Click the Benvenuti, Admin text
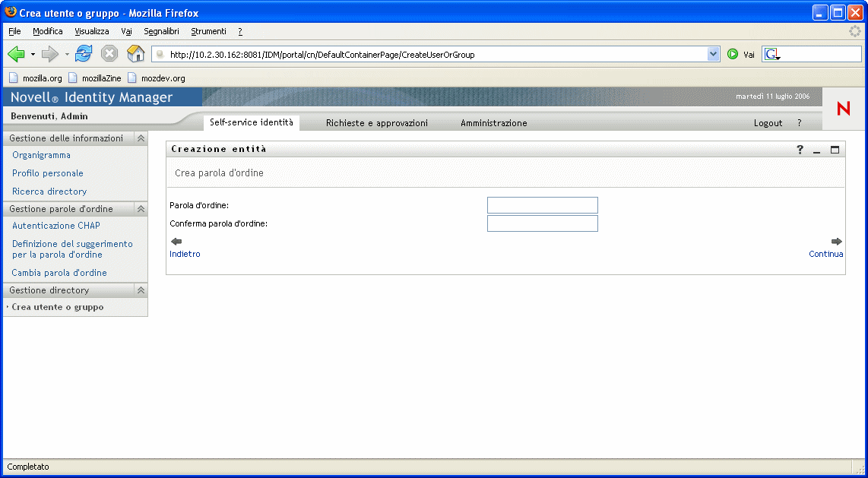Image resolution: width=868 pixels, height=478 pixels. 49,116
